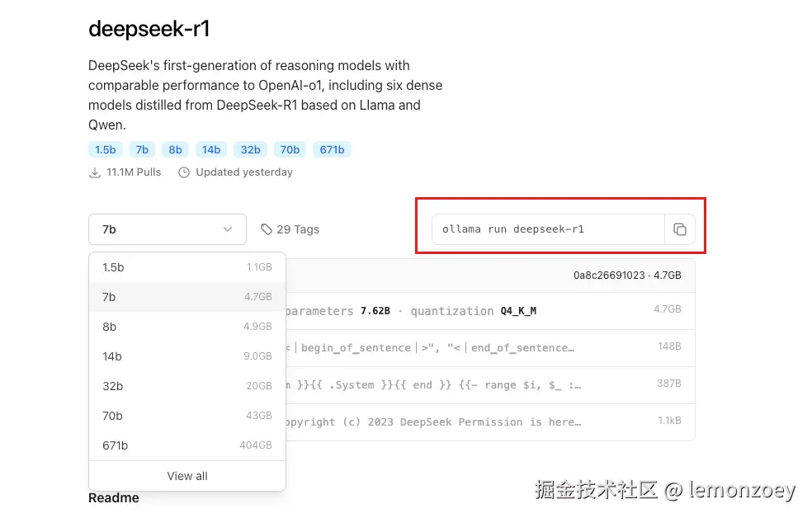Click the 70b blue tag badge
The width and height of the screenshot is (812, 518).
click(x=290, y=149)
